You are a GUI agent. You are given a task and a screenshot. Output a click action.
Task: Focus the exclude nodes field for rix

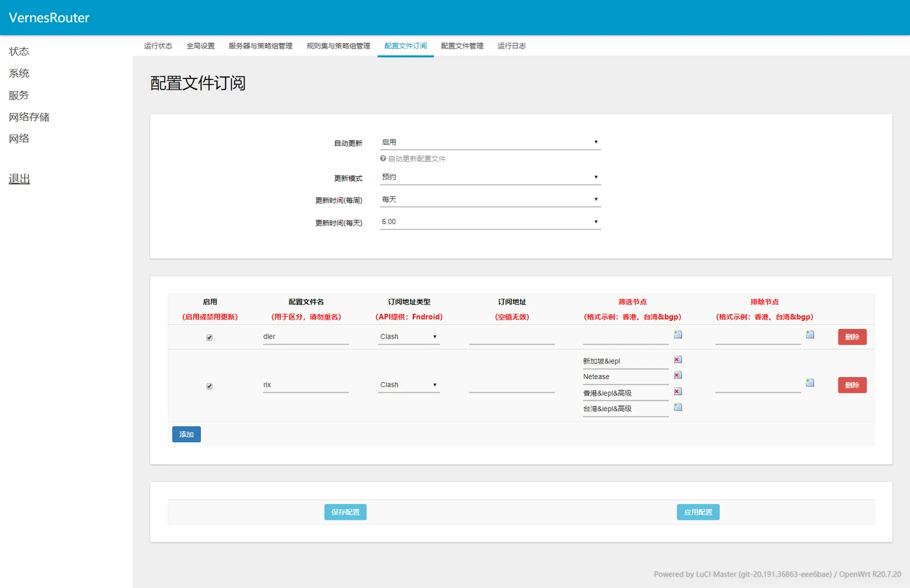pos(758,385)
